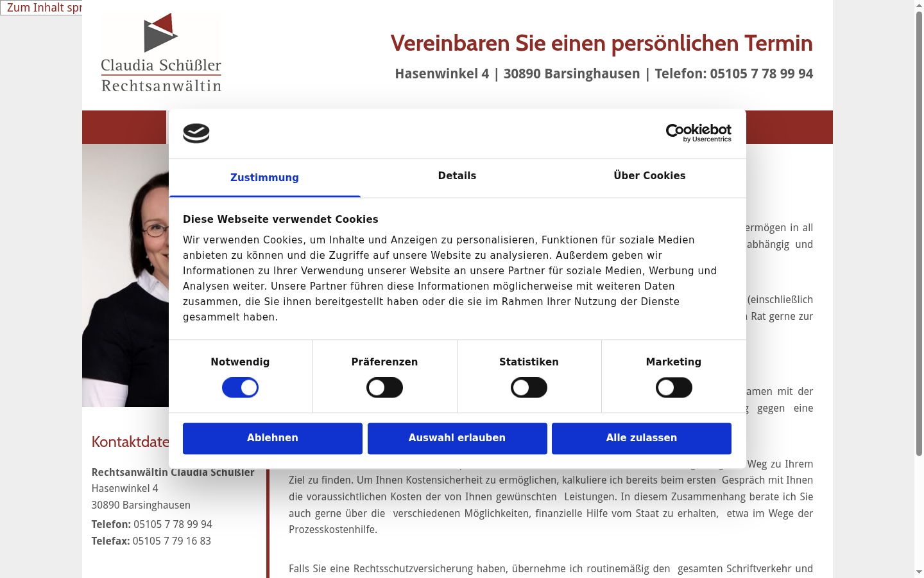Click the lawyer portrait photo

126,276
